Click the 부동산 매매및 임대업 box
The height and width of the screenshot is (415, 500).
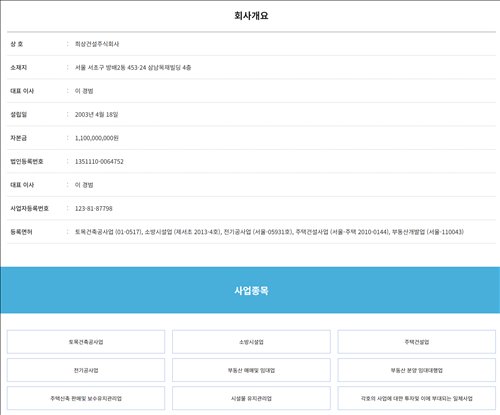tap(251, 370)
